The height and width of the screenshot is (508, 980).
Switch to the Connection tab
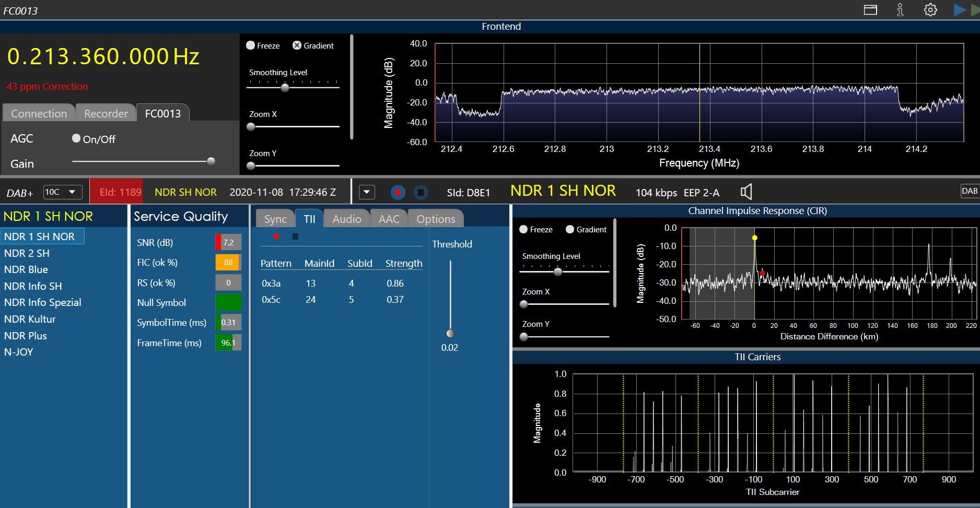39,113
